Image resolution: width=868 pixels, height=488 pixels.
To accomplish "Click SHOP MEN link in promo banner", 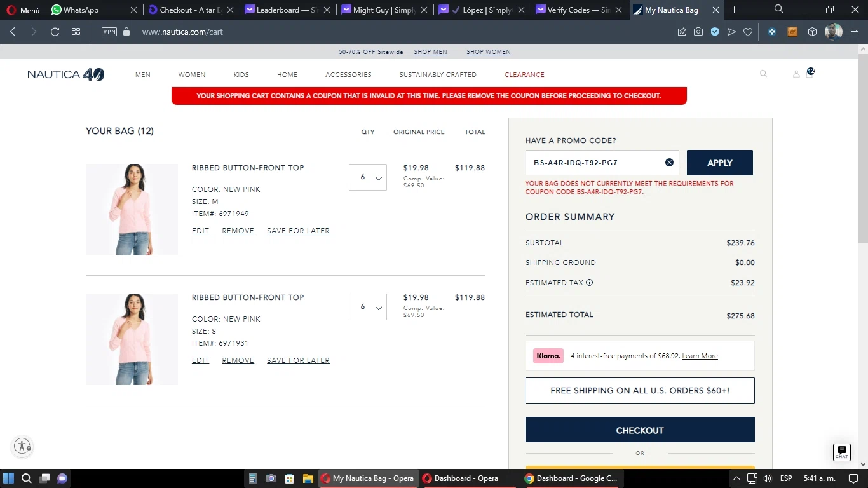I will pos(431,52).
